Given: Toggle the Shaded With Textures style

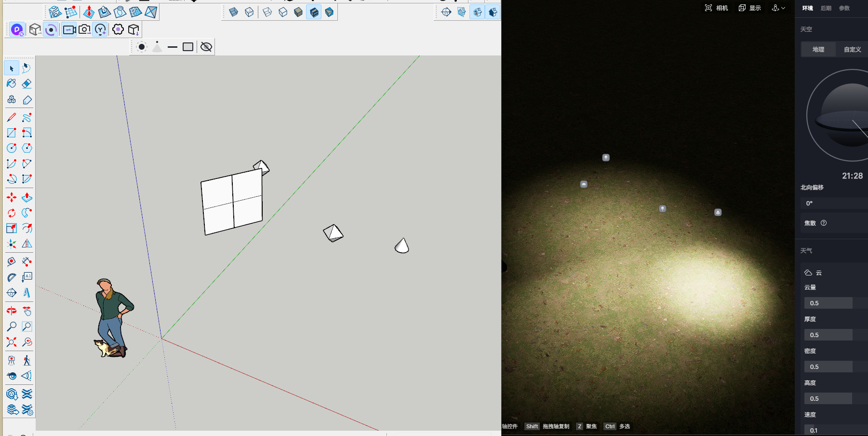Looking at the screenshot, I should (x=314, y=12).
